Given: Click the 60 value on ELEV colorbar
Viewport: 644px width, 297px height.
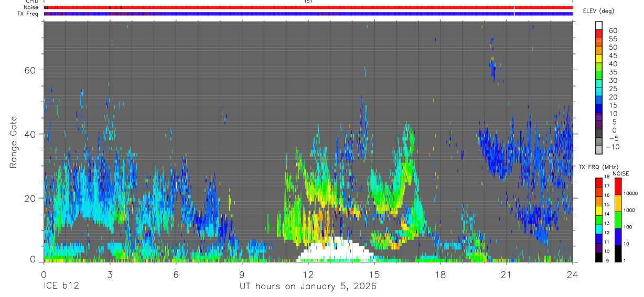Looking at the screenshot, I should point(612,31).
